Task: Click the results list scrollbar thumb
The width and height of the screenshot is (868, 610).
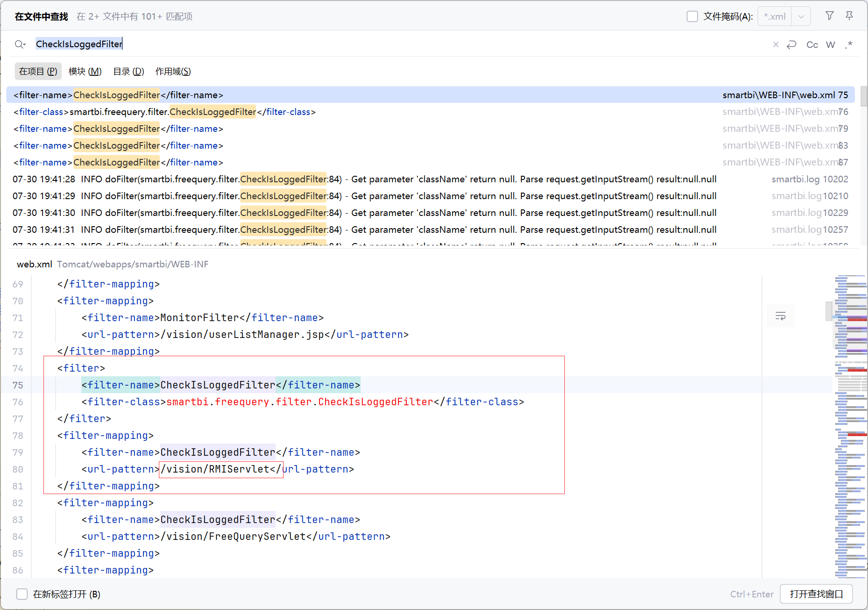Action: tap(864, 96)
